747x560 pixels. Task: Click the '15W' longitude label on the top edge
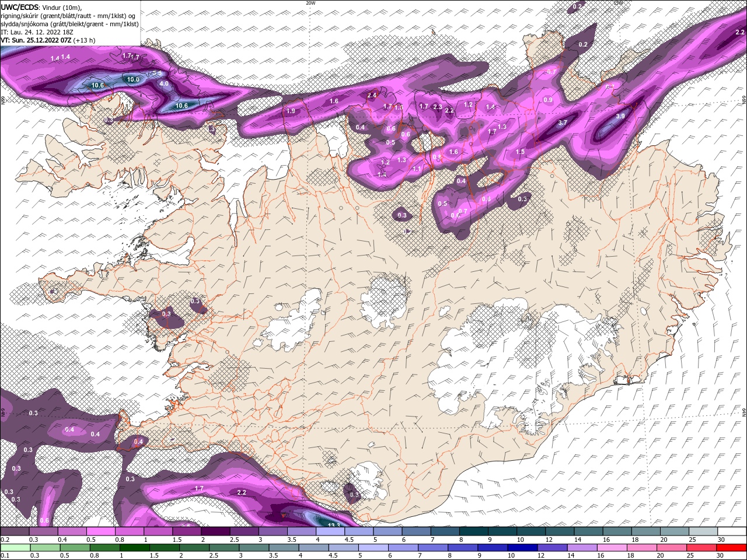[x=619, y=3]
